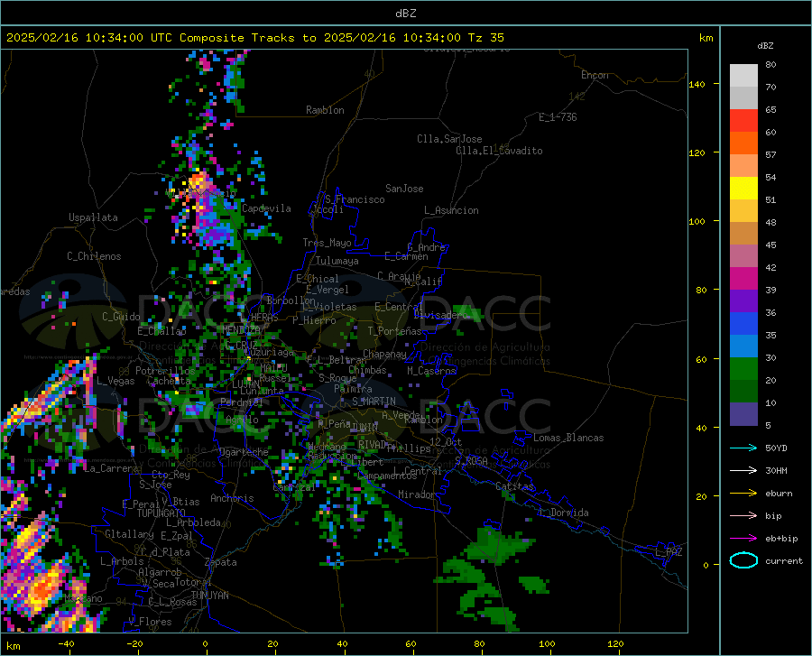Pick the purple 36-39 dBZ color band
This screenshot has width=812, height=656.
pyautogui.click(x=743, y=301)
